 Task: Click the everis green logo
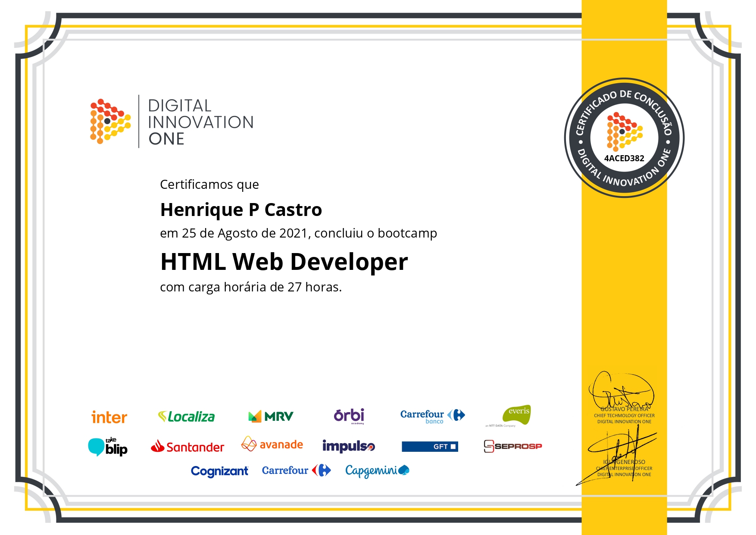tap(516, 415)
